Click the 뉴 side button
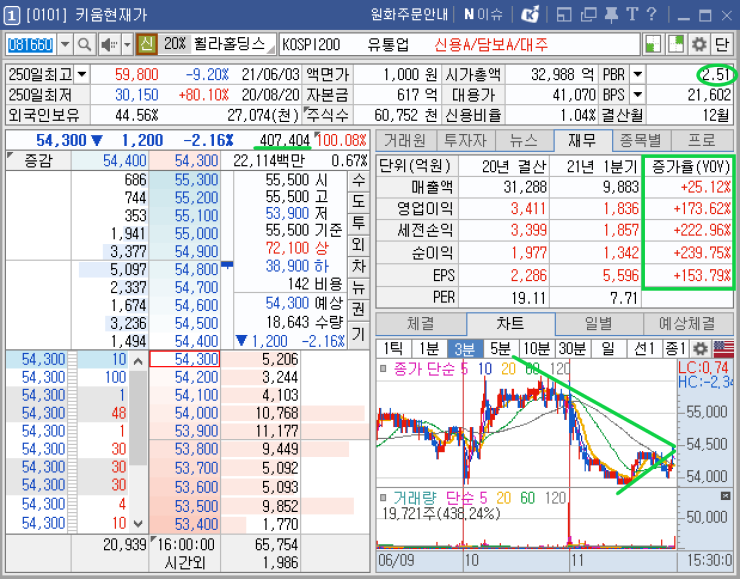Viewport: 740px width, 579px height. point(359,288)
